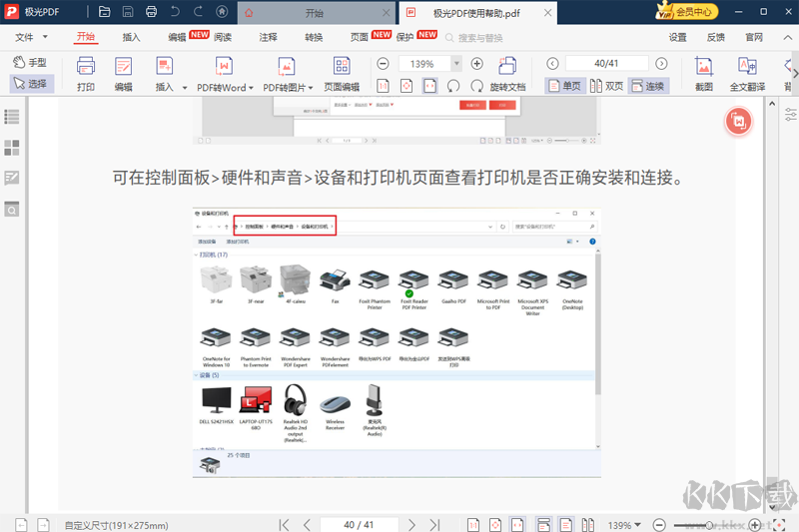Rotate the page clockwise
This screenshot has width=799, height=532.
point(477,86)
